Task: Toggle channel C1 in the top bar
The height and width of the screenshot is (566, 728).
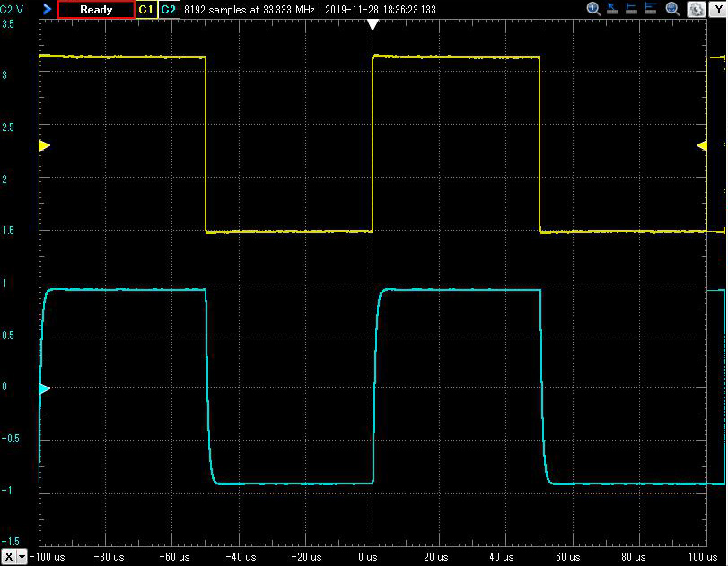Action: click(146, 9)
